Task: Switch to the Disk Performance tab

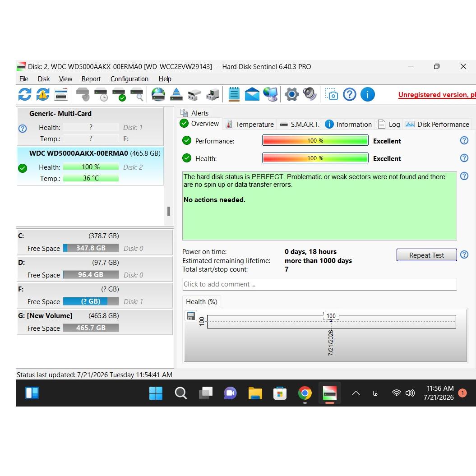Action: pyautogui.click(x=438, y=125)
